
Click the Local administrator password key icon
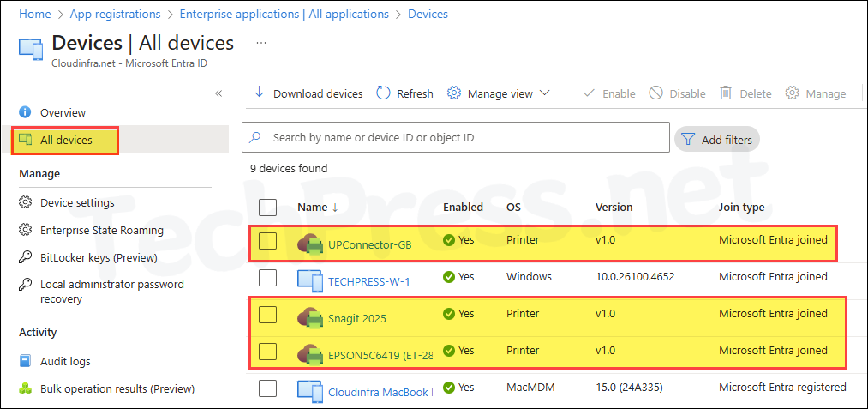point(25,285)
